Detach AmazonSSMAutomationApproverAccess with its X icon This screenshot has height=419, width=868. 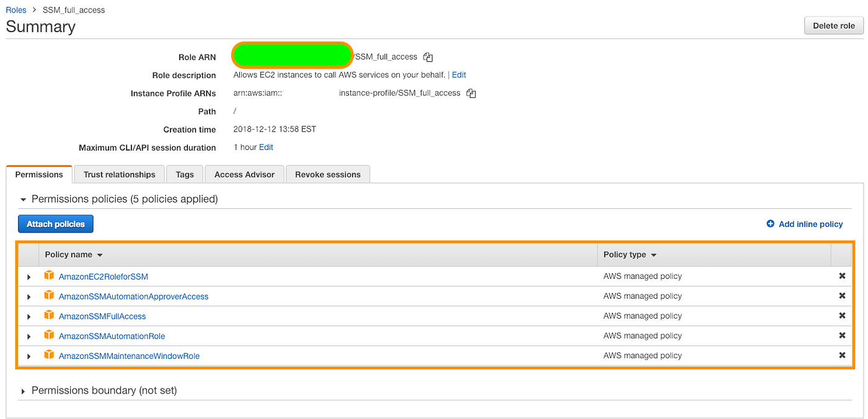(x=842, y=296)
